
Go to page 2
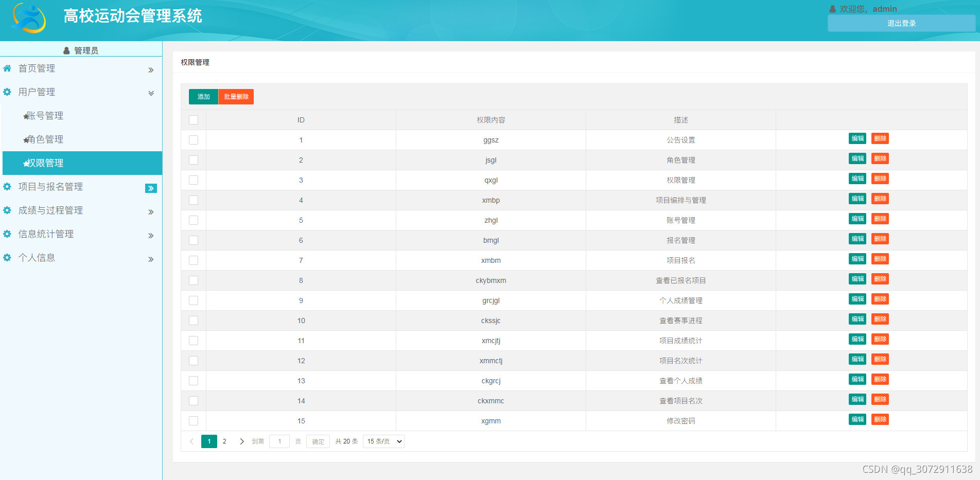(224, 441)
